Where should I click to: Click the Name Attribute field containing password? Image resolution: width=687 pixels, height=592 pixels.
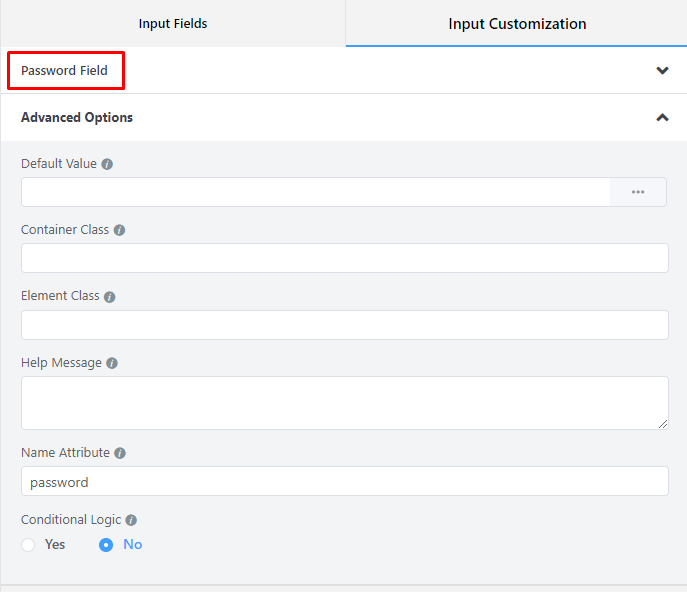pos(344,481)
